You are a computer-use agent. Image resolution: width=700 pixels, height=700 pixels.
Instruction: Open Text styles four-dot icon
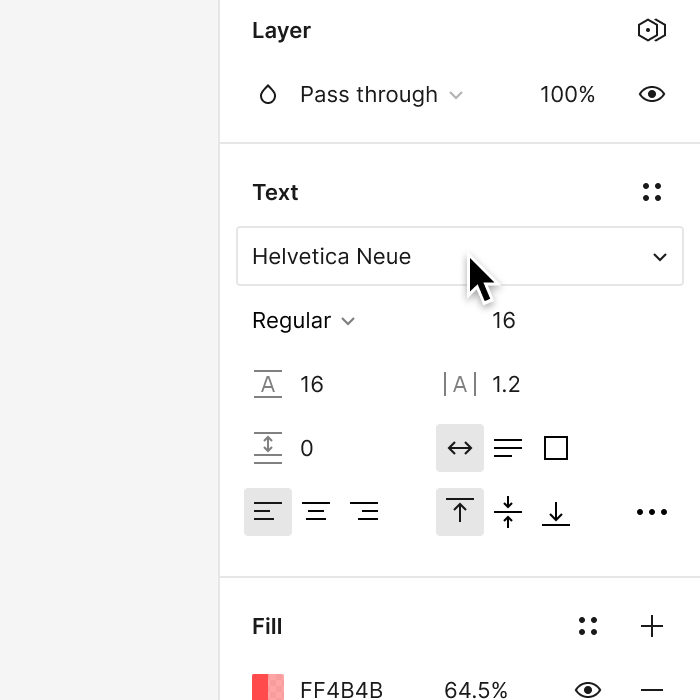point(652,192)
